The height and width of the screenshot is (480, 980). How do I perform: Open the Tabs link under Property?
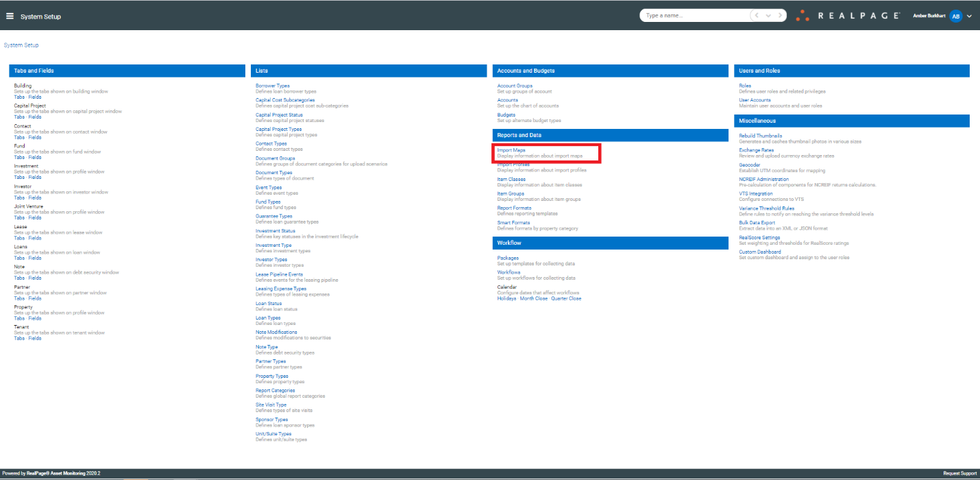[x=19, y=318]
